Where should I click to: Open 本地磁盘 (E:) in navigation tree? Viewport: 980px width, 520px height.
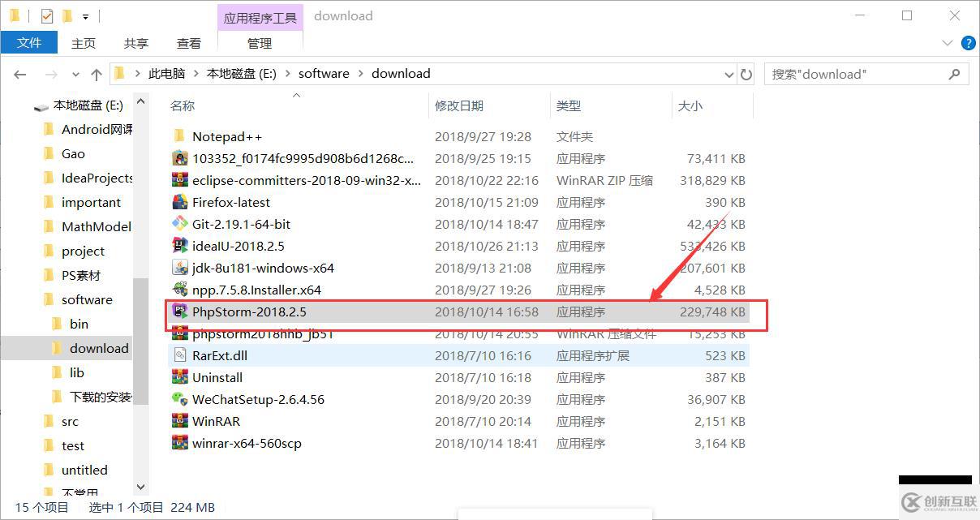pos(88,105)
